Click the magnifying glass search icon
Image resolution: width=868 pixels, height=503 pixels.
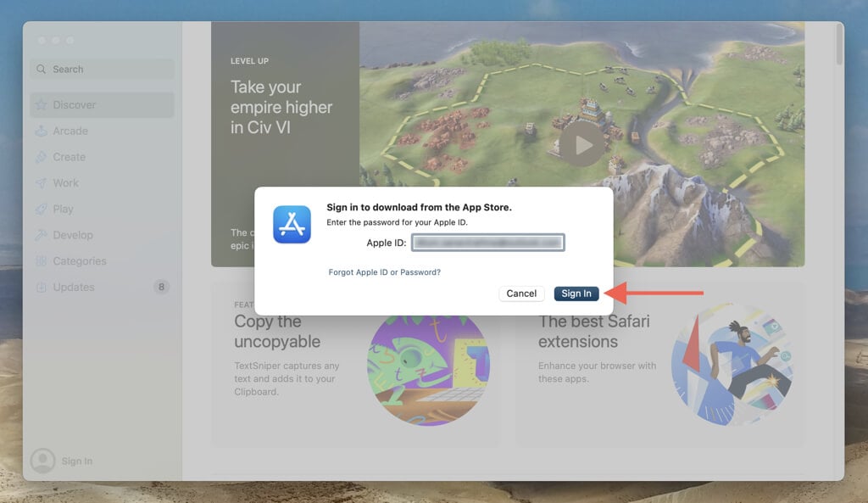pos(41,70)
